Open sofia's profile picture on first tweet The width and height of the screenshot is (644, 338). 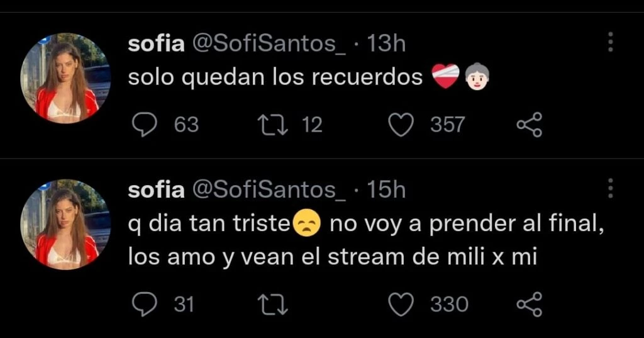click(x=66, y=78)
